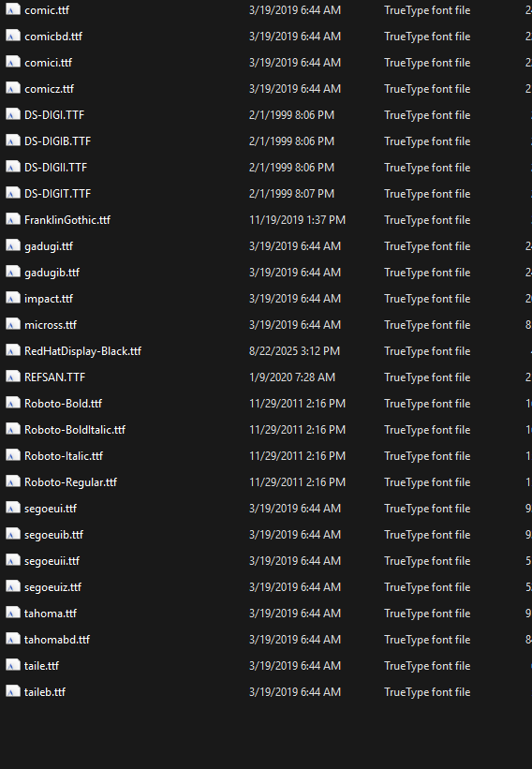Select the DS-DIGIB.TTF file name
This screenshot has width=532, height=769.
pyautogui.click(x=58, y=141)
